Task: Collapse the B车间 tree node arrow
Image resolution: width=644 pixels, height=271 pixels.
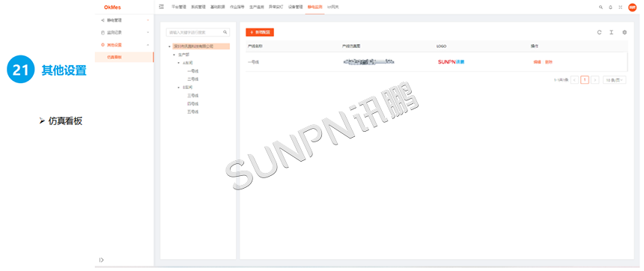Action: point(179,88)
